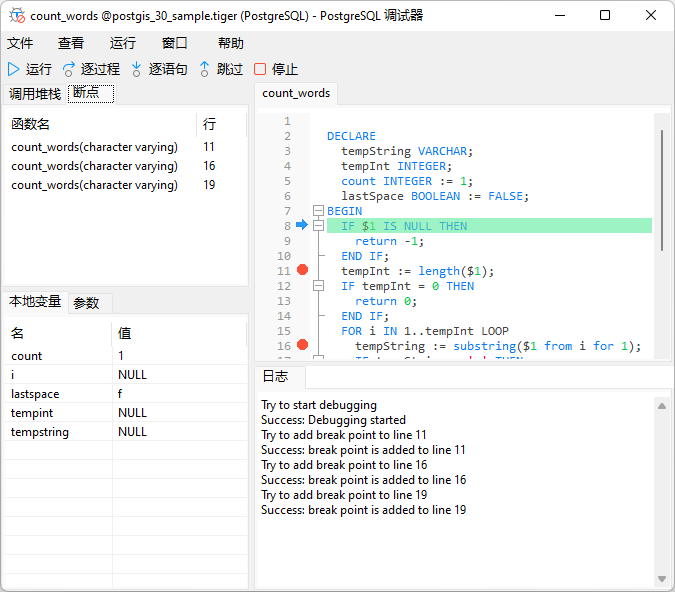The width and height of the screenshot is (675, 592).
Task: Collapse the IF tempInt = 0 fold marker
Action: pos(319,286)
